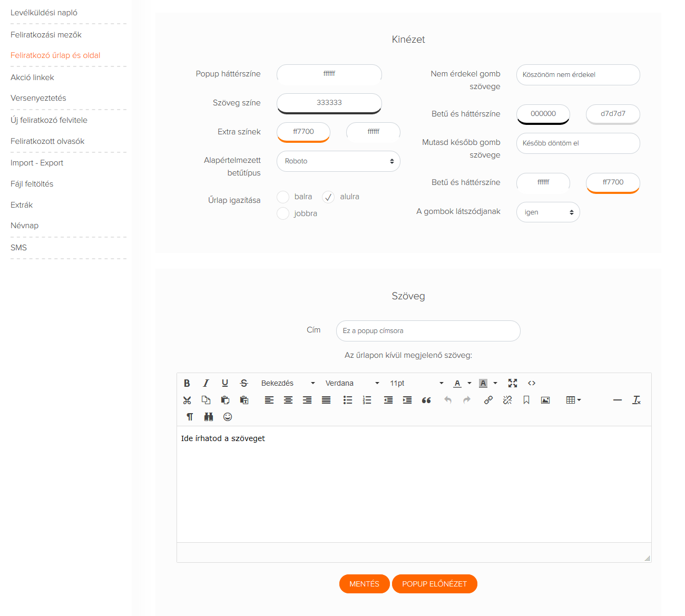Open Névnap in sidebar
685x616 pixels.
tap(24, 226)
